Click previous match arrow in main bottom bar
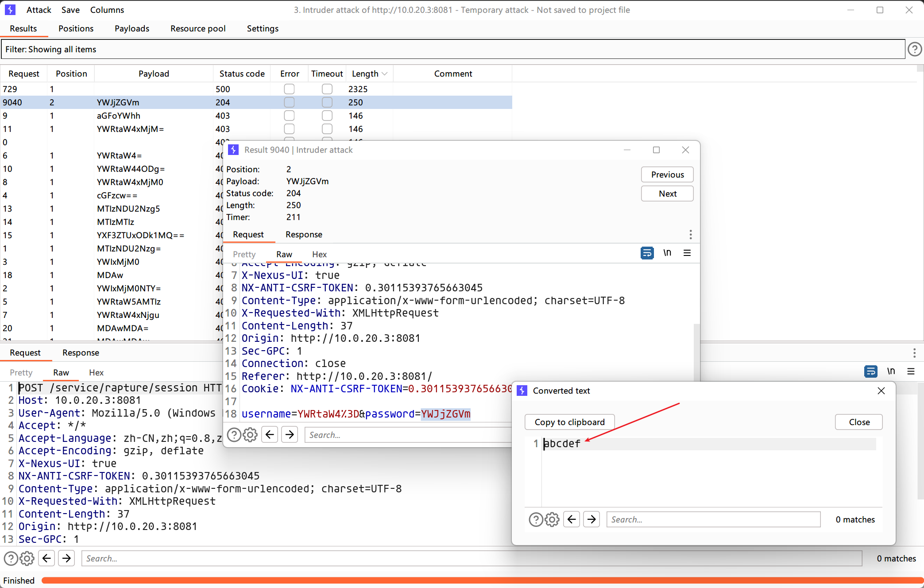924x588 pixels. tap(46, 558)
